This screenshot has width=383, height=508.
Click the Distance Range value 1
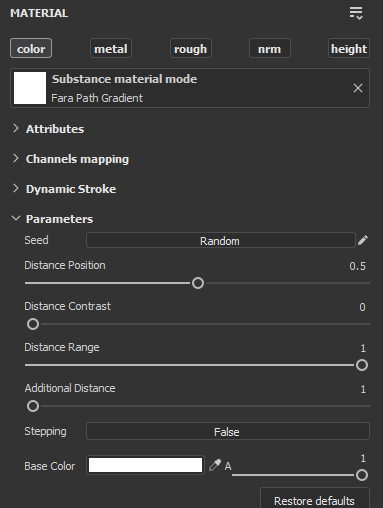(363, 348)
